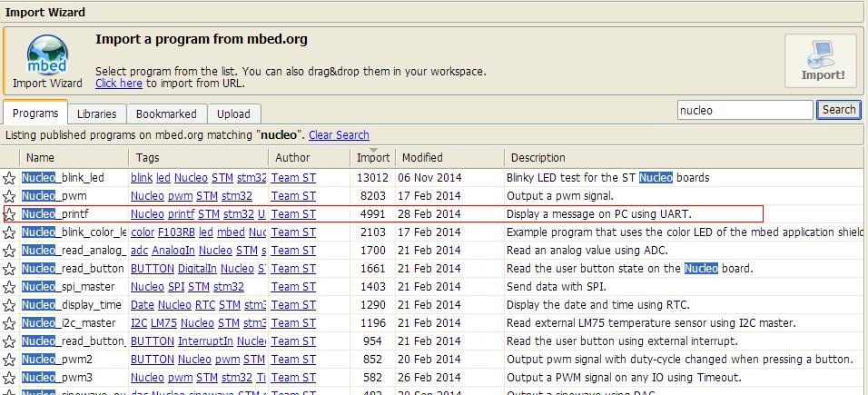Viewport: 868px width, 395px height.
Task: Click the 'RTC' tag link
Action: 205,305
